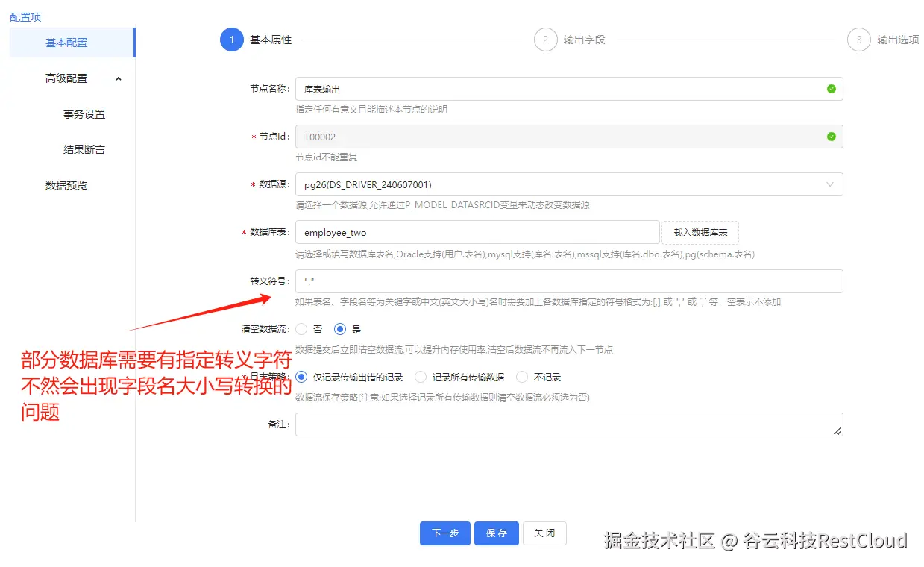This screenshot has height=567, width=924.
Task: Click hint 指定任何有意义且能描述本节点的说明
Action: point(371,110)
